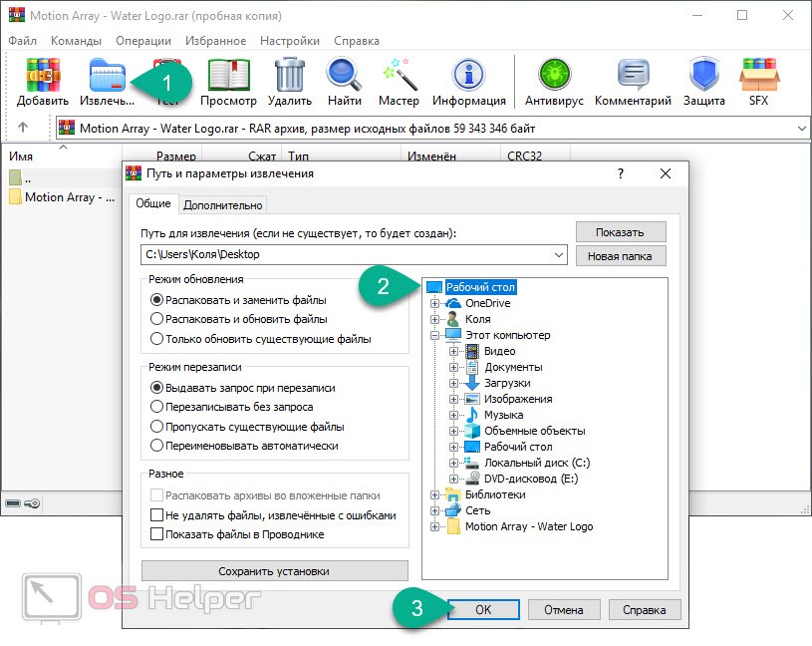The image size is (812, 646).
Task: Switch to the Дополнительно tab
Action: (223, 204)
